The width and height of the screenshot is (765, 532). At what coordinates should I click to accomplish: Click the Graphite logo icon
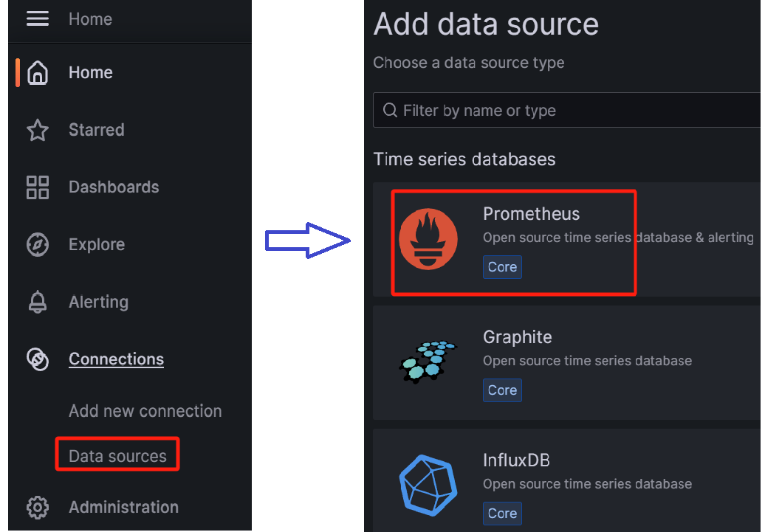click(x=428, y=361)
